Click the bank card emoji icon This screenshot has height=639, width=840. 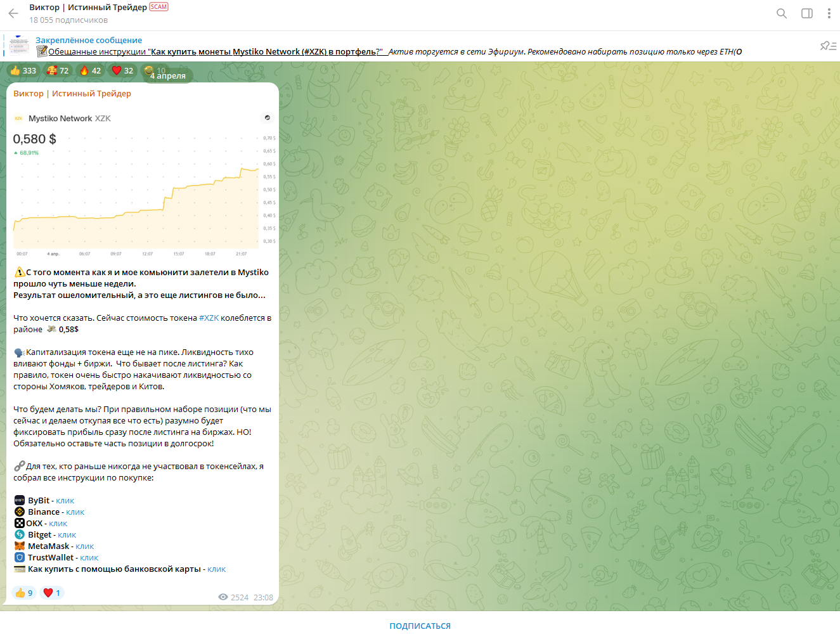click(20, 569)
